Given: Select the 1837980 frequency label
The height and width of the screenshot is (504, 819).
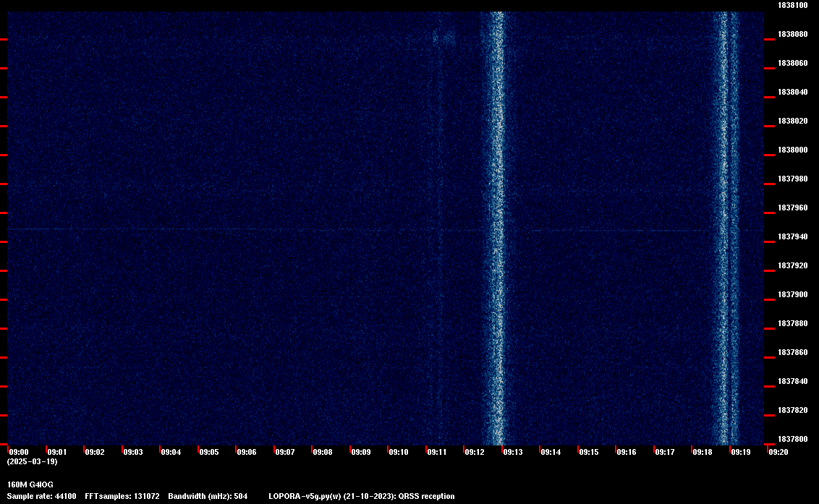Looking at the screenshot, I should click(x=792, y=179).
